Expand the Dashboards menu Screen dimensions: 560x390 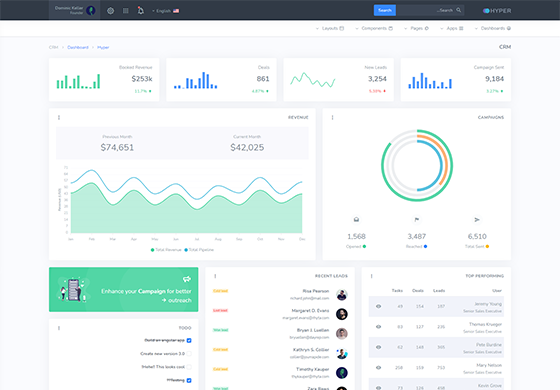point(492,28)
